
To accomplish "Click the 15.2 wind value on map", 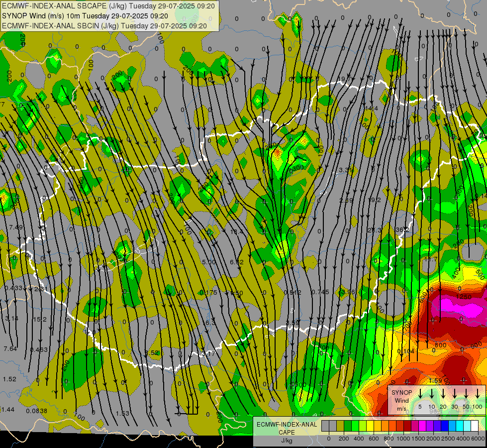I will [40, 319].
